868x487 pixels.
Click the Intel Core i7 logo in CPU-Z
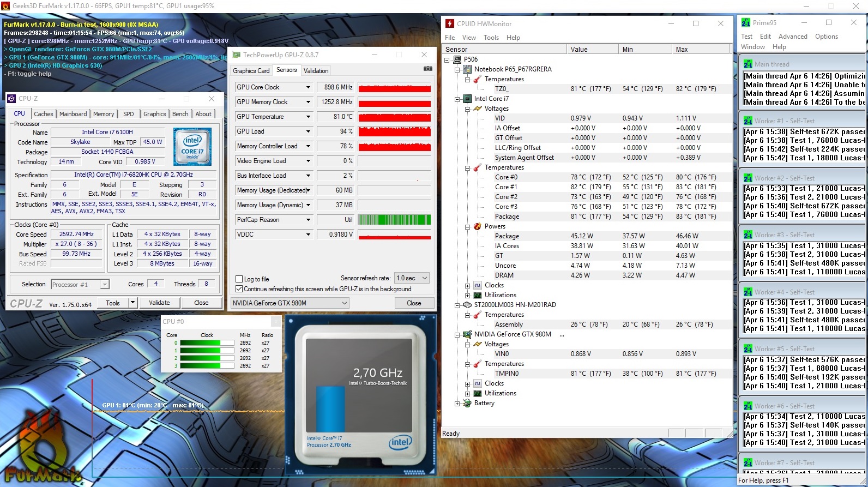(x=192, y=146)
